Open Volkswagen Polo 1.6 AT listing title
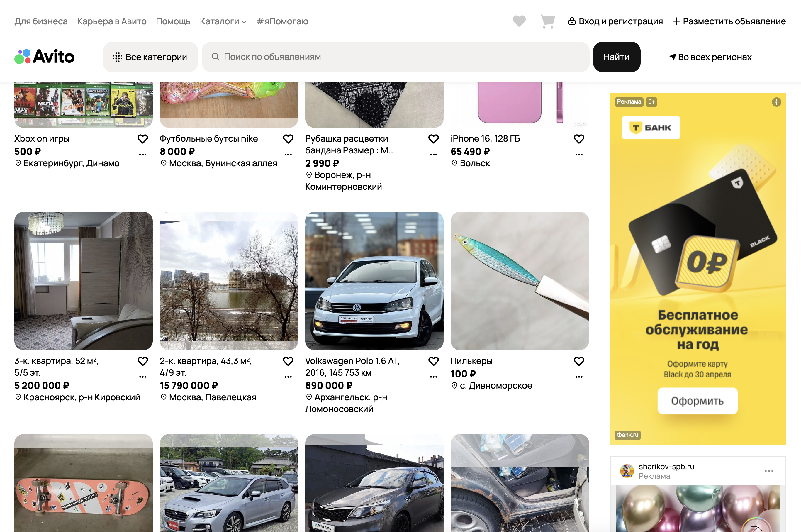The height and width of the screenshot is (532, 801). pyautogui.click(x=352, y=366)
